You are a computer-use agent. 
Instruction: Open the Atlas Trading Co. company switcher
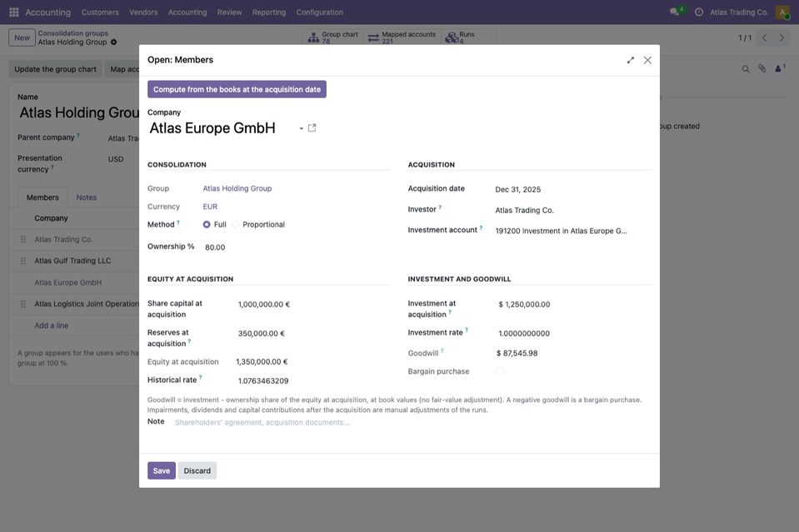tap(739, 12)
